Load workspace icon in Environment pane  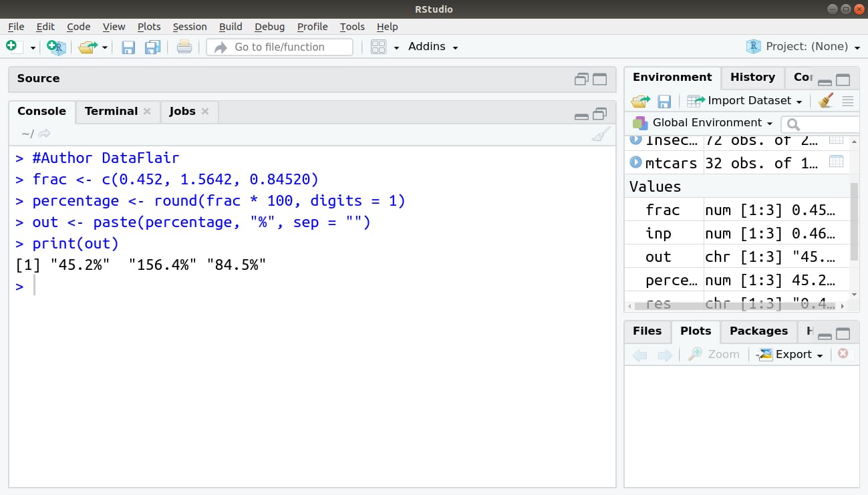coord(640,101)
